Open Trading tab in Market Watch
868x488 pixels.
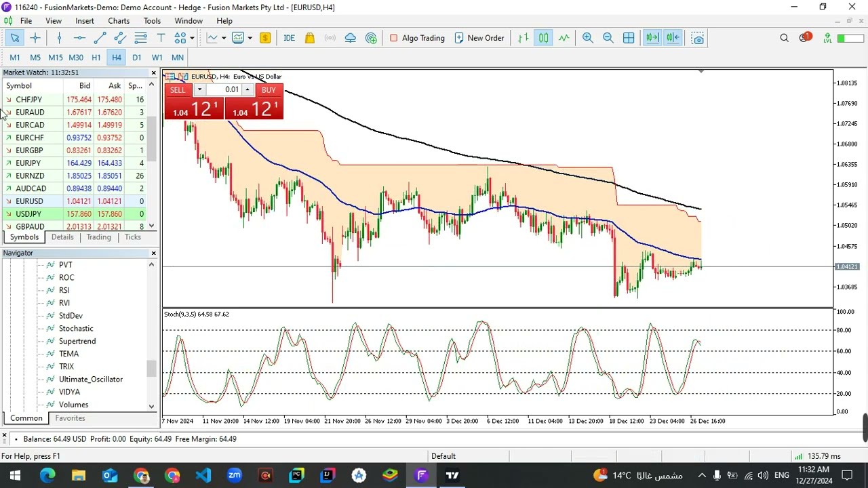click(x=98, y=237)
